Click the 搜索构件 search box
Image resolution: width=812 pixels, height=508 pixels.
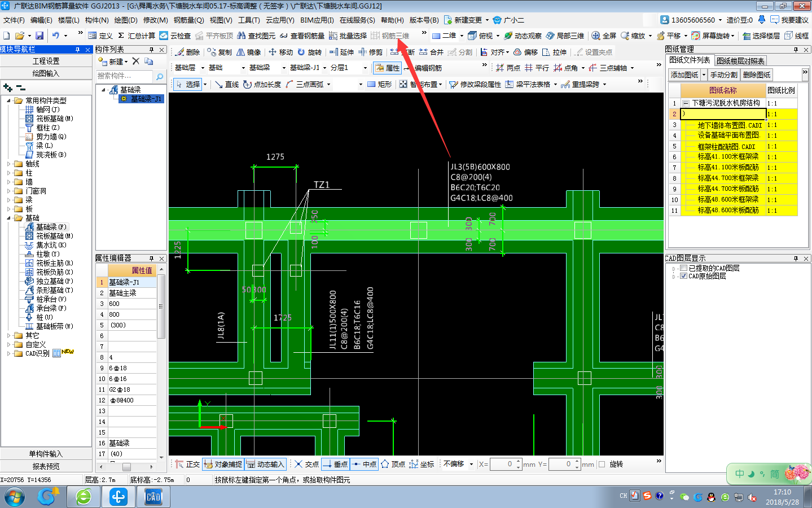click(124, 76)
